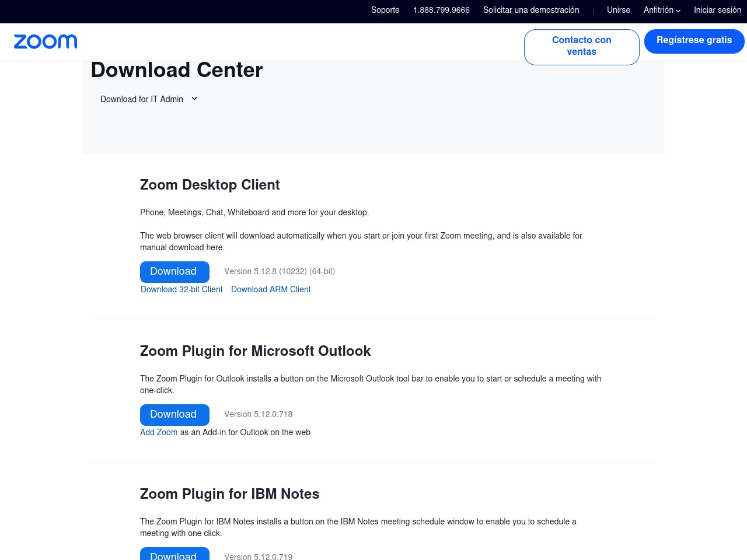
Task: Click the Download Center heading
Action: [177, 70]
